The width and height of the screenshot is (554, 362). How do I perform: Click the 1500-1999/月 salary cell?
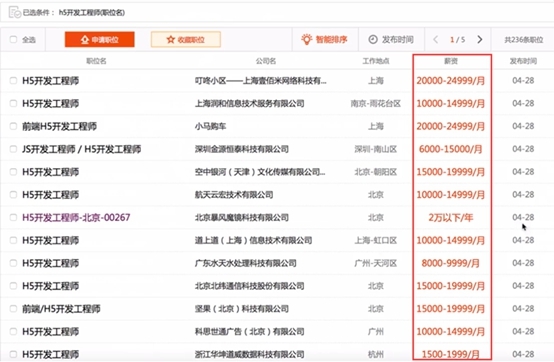coord(450,354)
